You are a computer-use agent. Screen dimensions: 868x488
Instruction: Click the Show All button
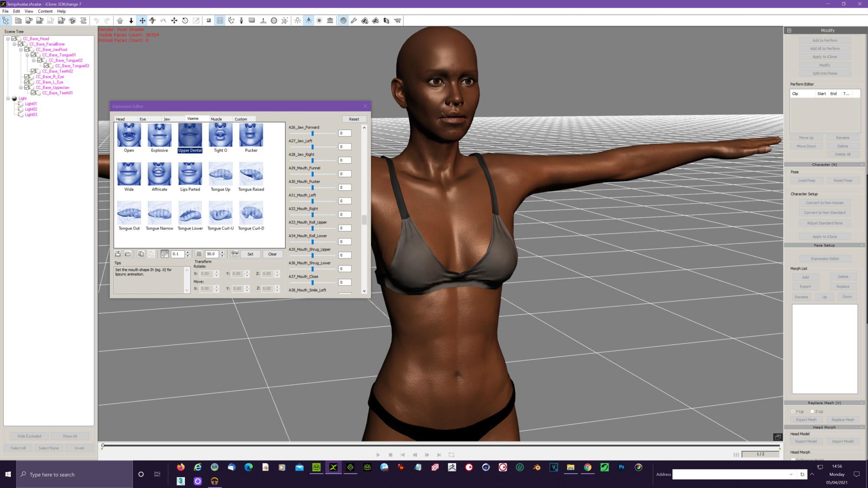coord(69,436)
